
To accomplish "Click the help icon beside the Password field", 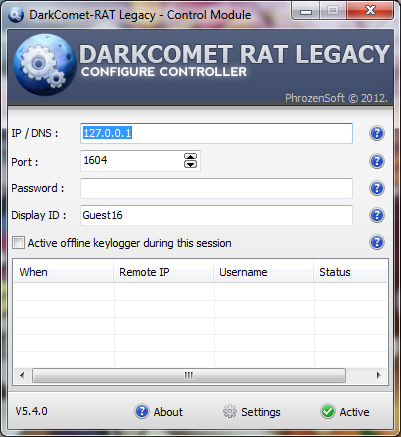I will pos(377,188).
